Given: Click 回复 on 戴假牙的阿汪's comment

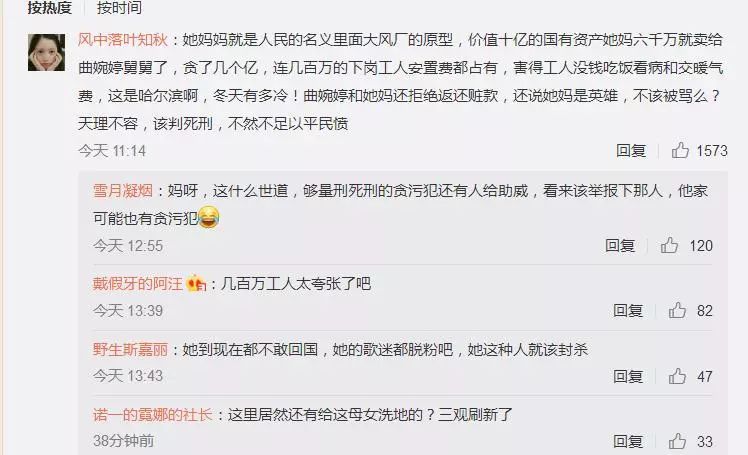Looking at the screenshot, I should coord(628,310).
